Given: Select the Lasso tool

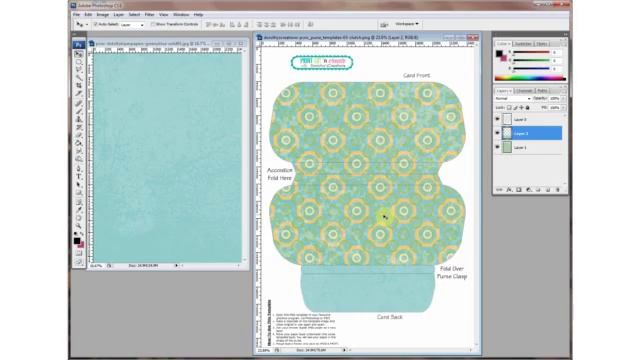Looking at the screenshot, I should [79, 70].
